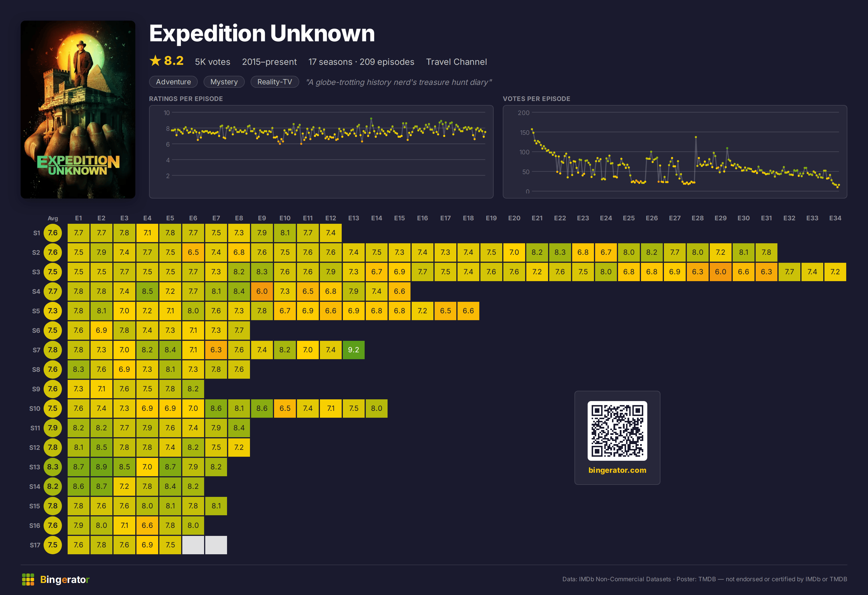Select the 8.9 rated S13 E2 cell
The width and height of the screenshot is (868, 595).
(101, 467)
